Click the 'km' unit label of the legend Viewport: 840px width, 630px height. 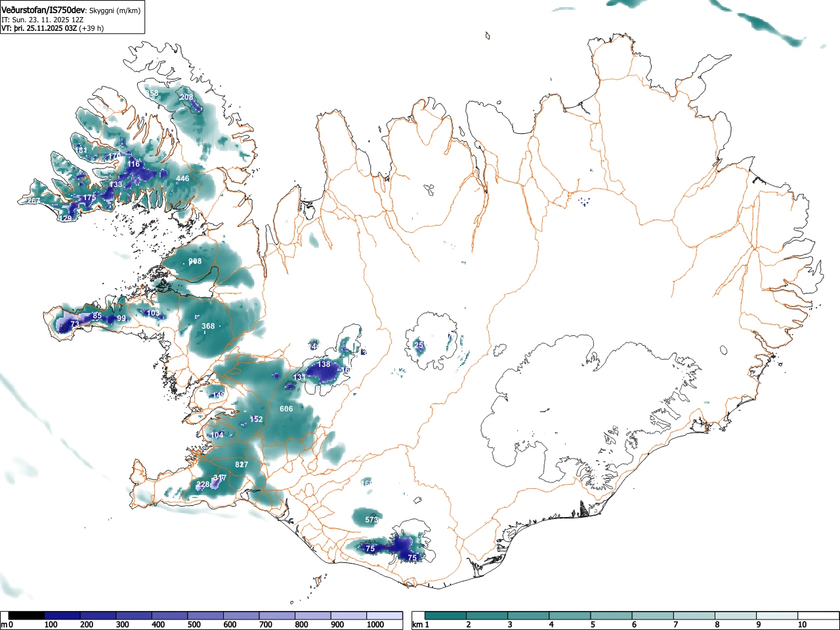pyautogui.click(x=417, y=625)
